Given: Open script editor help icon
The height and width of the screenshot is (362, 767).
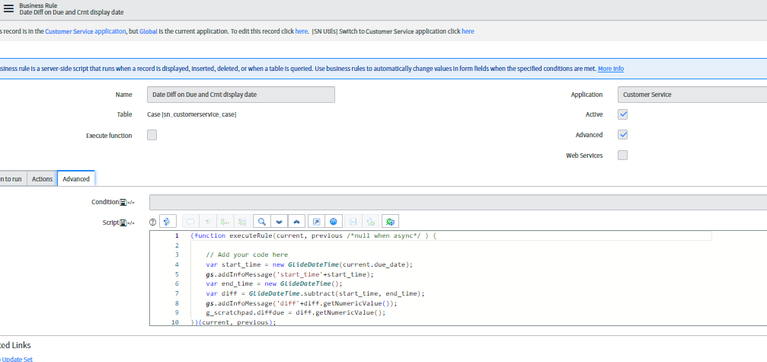Looking at the screenshot, I should click(x=152, y=222).
